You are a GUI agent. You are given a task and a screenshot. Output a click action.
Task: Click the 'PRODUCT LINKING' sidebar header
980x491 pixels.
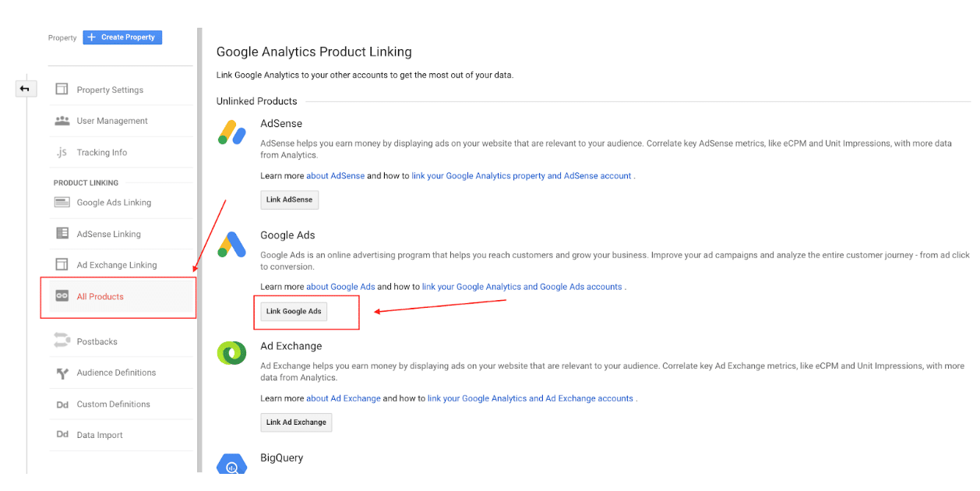click(86, 183)
